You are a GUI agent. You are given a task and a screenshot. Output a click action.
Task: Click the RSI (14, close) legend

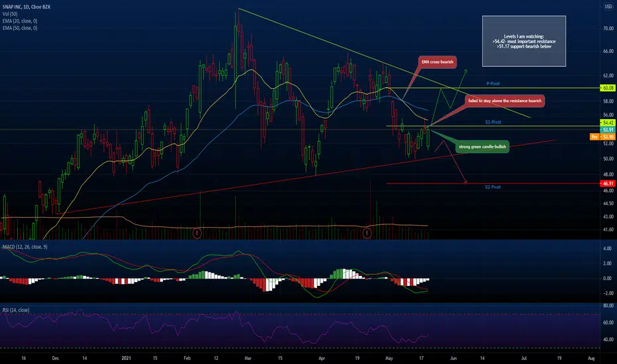[16, 310]
